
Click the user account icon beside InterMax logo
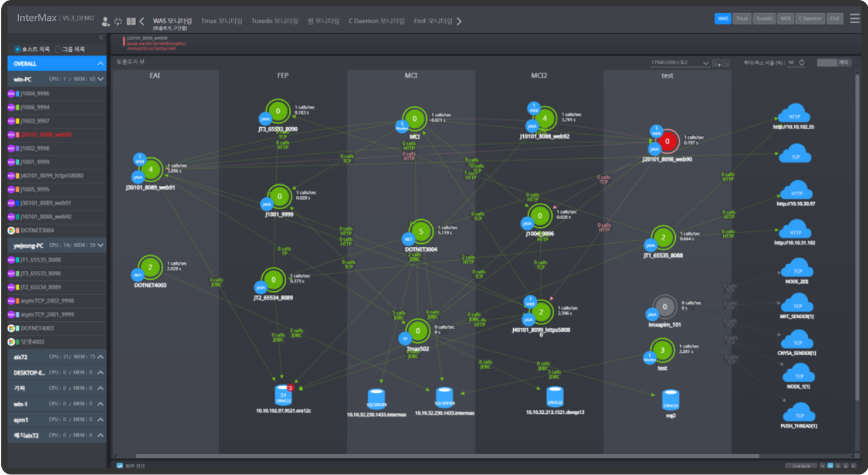coord(105,21)
